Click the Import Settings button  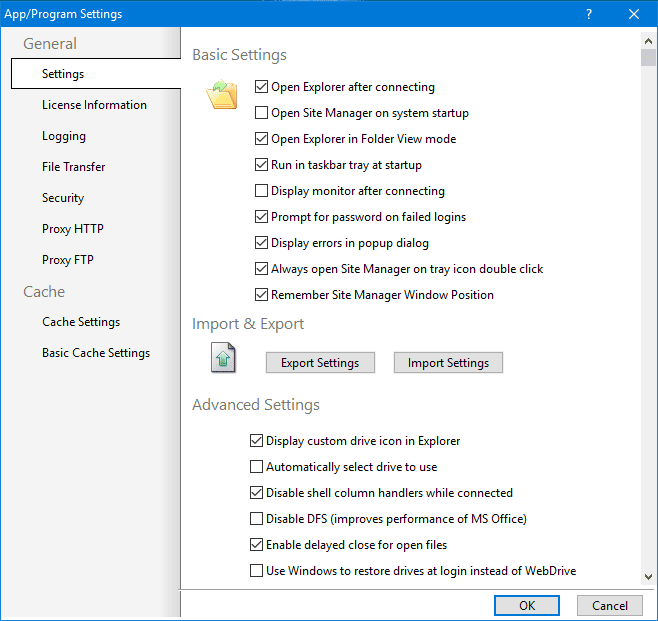448,363
